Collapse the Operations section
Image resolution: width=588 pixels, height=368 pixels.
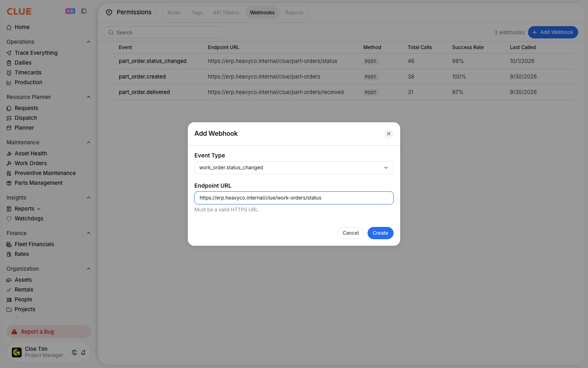click(89, 42)
